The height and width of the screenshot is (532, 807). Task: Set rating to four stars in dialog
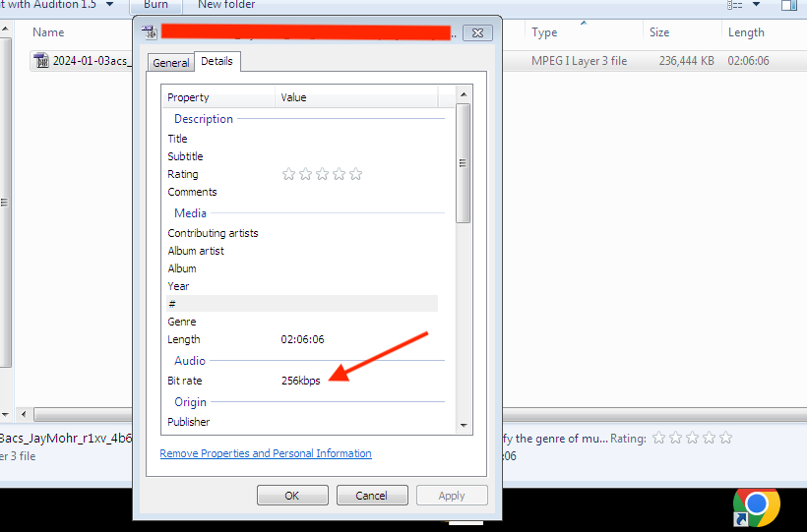click(340, 174)
